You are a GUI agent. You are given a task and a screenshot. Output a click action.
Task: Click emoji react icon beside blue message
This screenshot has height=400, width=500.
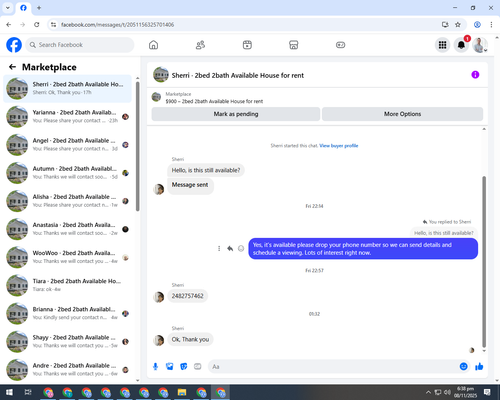coord(241,248)
